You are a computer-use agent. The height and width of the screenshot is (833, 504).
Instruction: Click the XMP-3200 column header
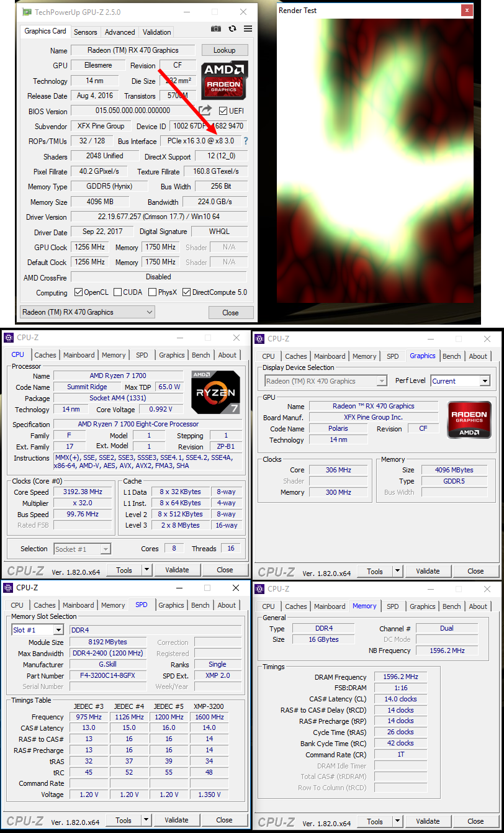[x=209, y=706]
